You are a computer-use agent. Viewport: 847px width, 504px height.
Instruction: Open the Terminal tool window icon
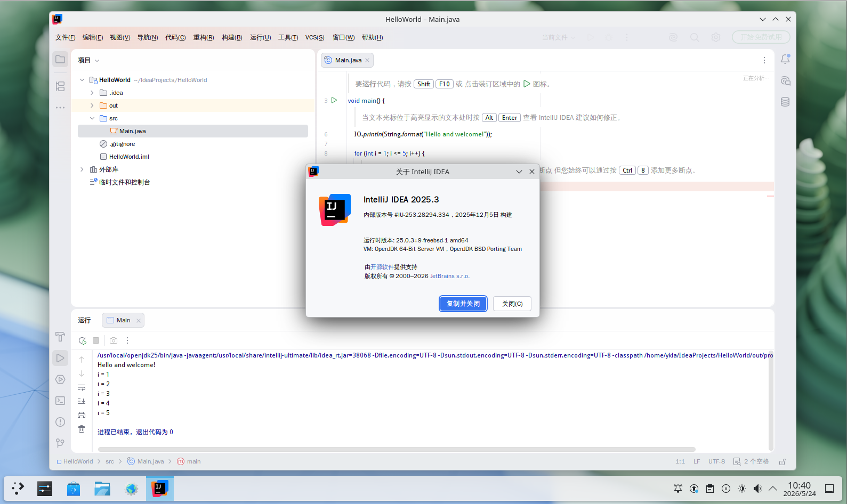[x=60, y=401]
